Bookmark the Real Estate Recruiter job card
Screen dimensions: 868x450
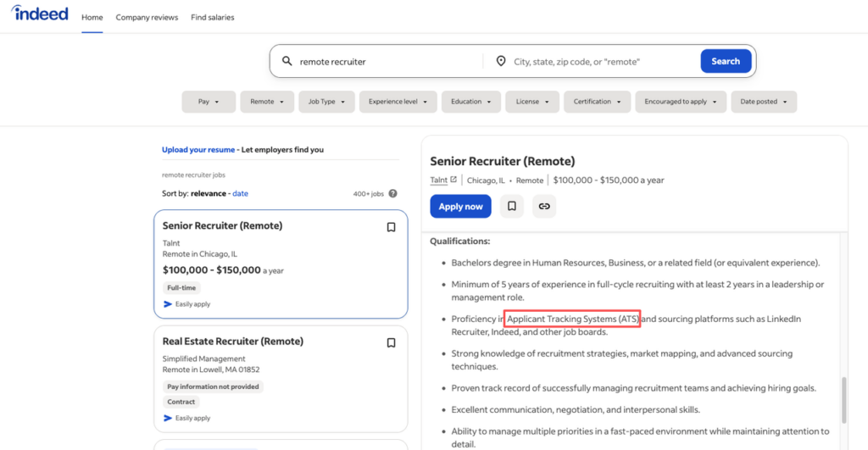click(391, 342)
